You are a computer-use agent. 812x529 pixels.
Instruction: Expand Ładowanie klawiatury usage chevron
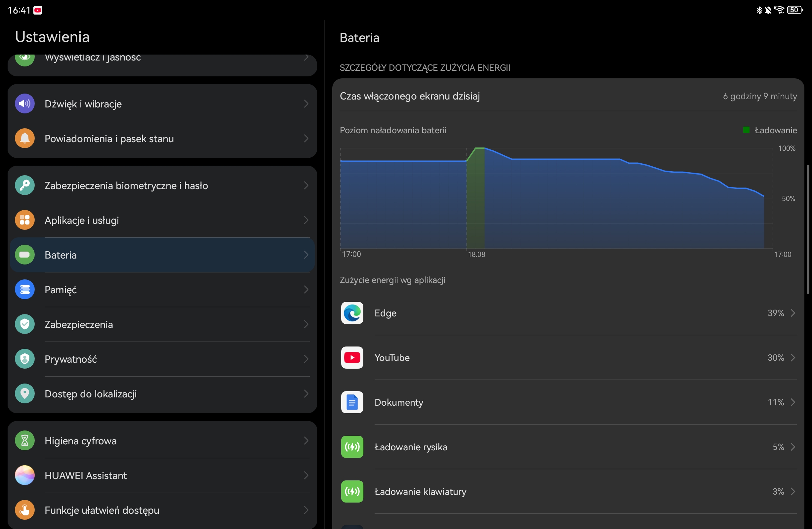tap(793, 491)
